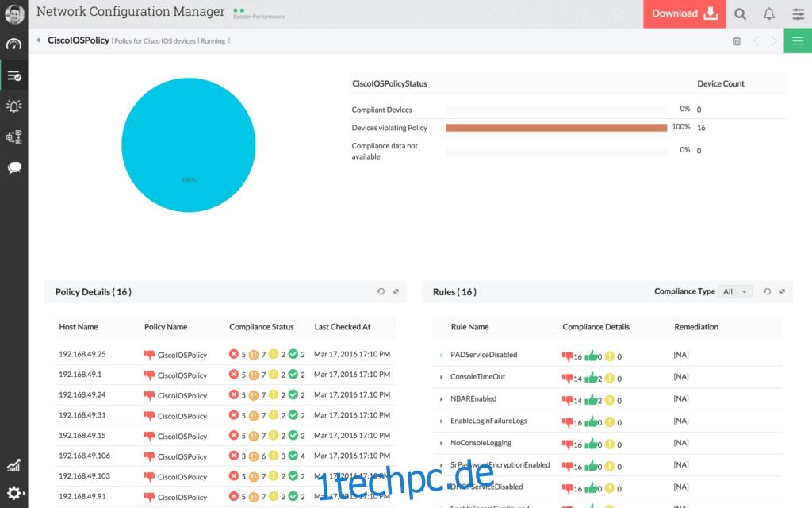
Task: Open the Compliance Type dropdown
Action: click(x=735, y=292)
